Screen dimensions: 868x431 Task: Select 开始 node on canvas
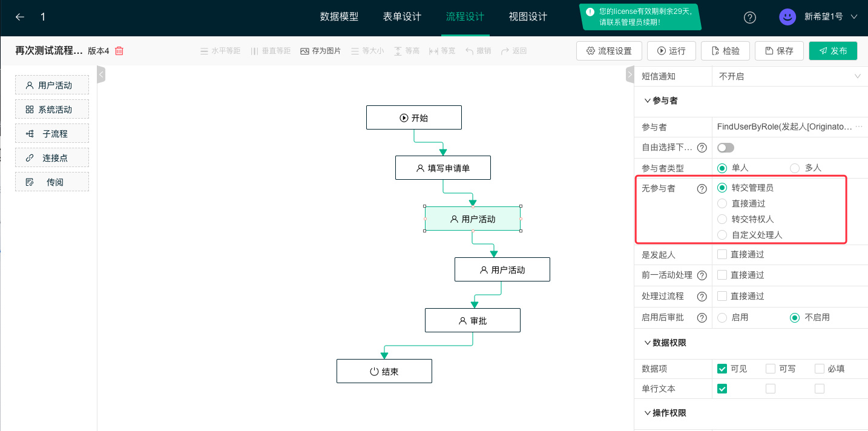click(x=414, y=117)
